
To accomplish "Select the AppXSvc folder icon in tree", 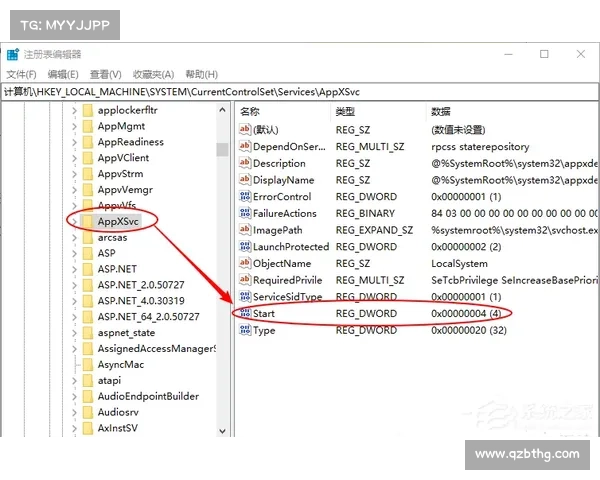I will click(x=87, y=221).
